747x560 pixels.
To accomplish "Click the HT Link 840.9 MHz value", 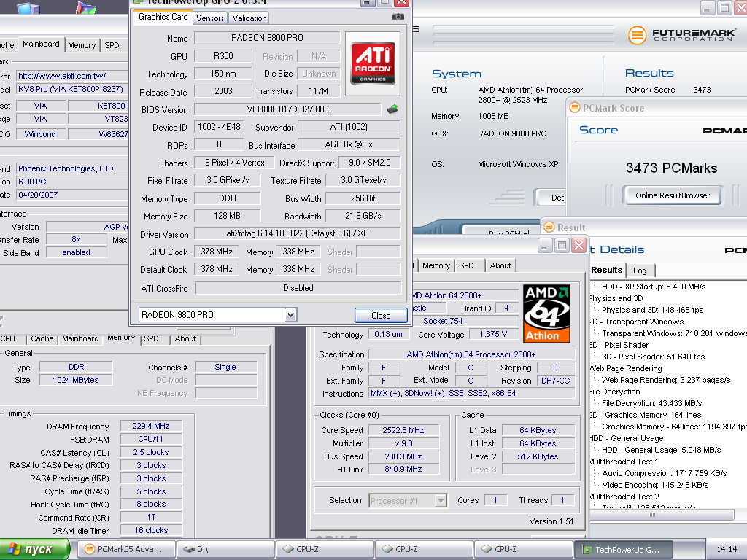I will pyautogui.click(x=403, y=469).
